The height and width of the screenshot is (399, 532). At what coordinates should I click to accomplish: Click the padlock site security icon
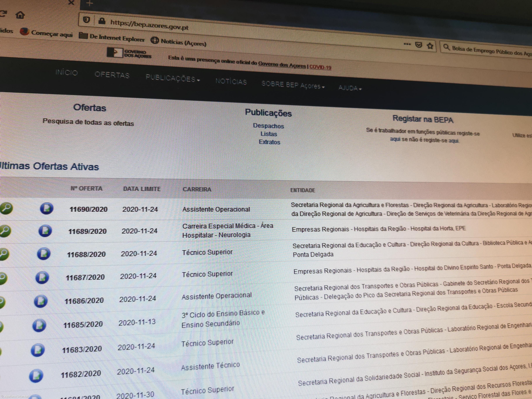102,21
